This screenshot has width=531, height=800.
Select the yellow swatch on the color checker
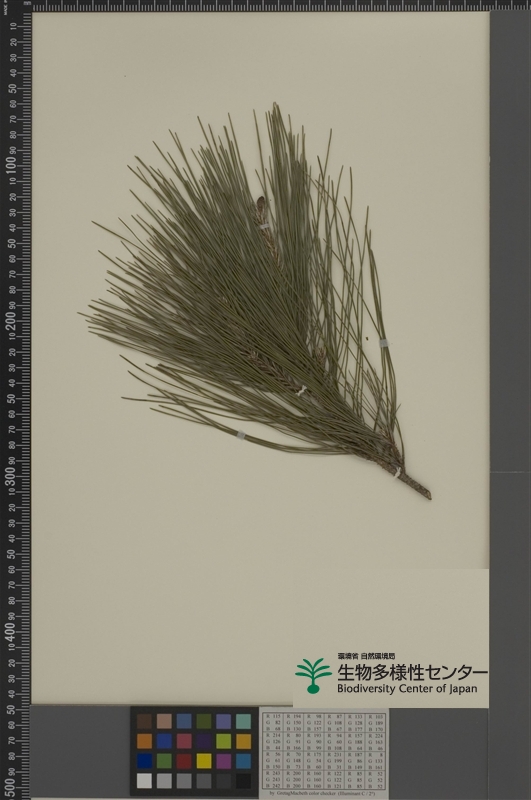click(204, 761)
